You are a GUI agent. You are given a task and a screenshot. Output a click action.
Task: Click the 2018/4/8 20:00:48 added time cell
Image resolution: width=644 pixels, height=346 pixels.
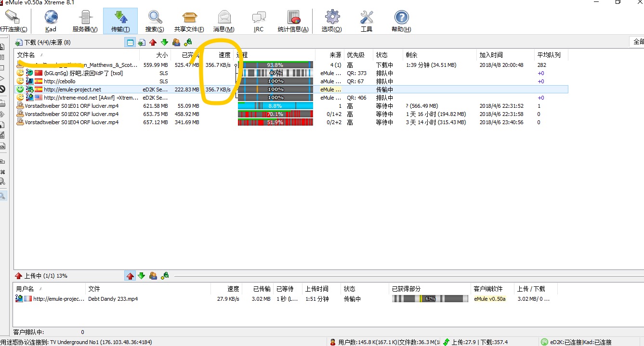(501, 65)
